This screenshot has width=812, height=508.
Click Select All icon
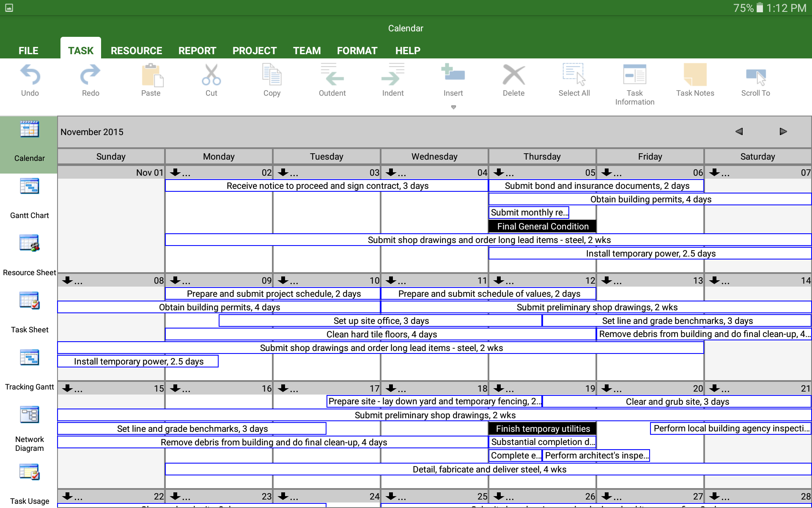[x=574, y=75]
